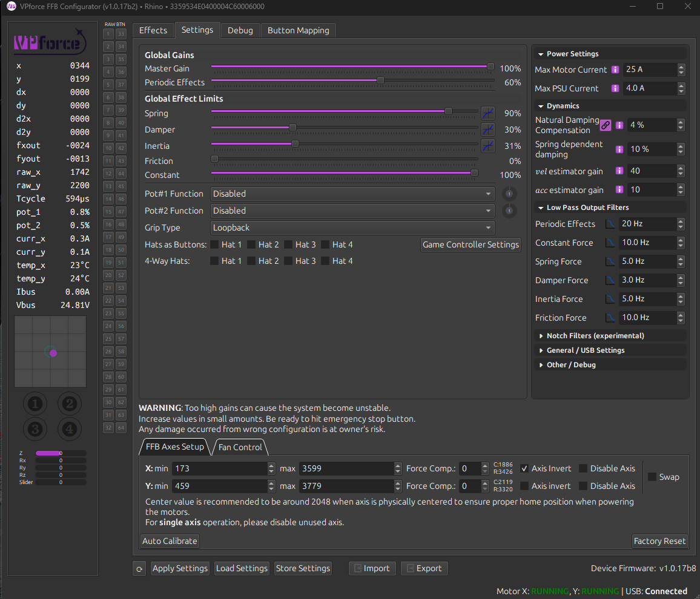
Task: Open the Grip Type dropdown
Action: point(352,227)
